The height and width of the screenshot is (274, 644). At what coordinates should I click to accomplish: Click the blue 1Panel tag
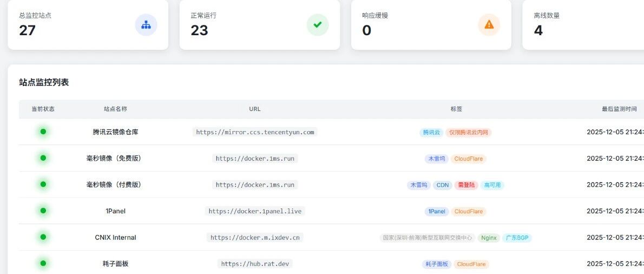tap(437, 211)
